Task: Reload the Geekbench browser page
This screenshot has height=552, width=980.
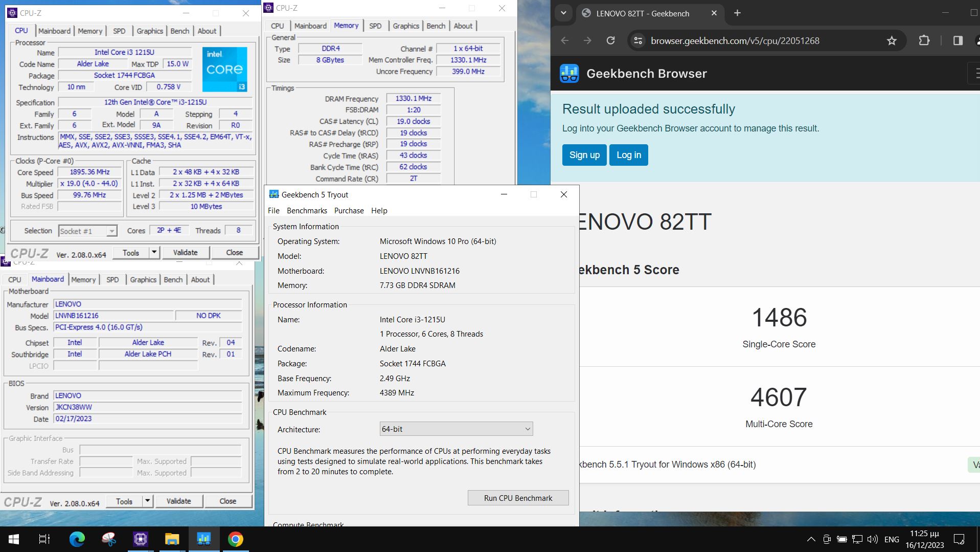Action: tap(610, 40)
